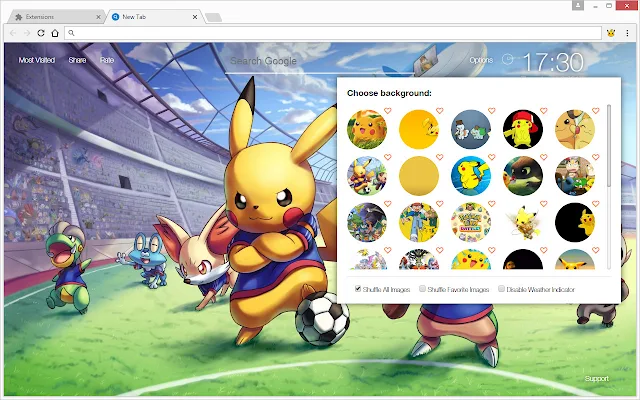The image size is (640, 400).
Task: Open the Most Visited menu
Action: (37, 60)
